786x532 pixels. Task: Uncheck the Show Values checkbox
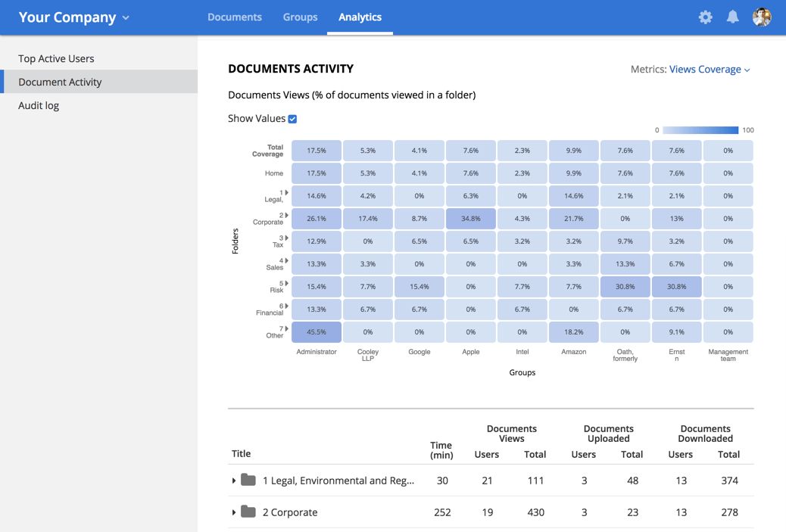(x=292, y=119)
